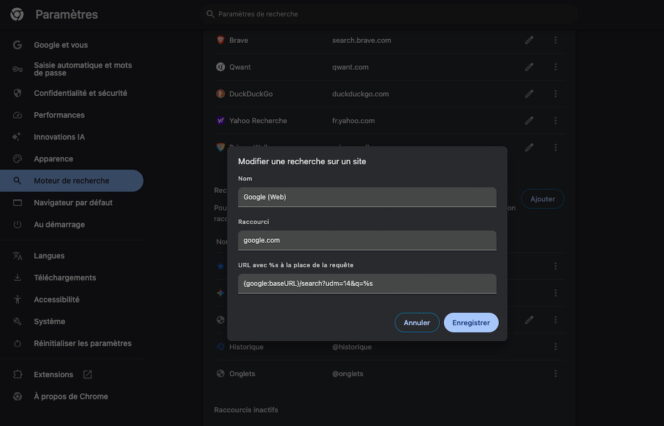Screen dimensions: 664x426
Task: Open Innovations IA section
Action: [59, 137]
